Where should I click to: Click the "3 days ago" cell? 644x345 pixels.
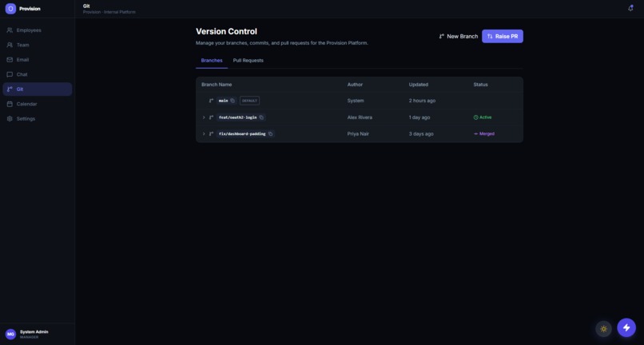point(421,134)
